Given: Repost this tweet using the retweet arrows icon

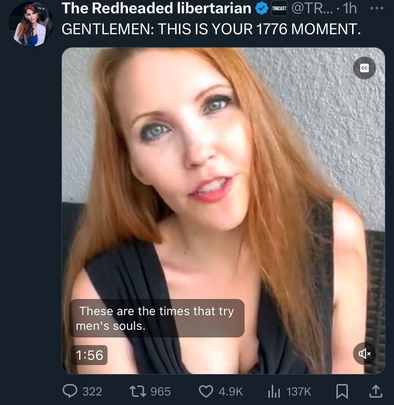Looking at the screenshot, I should [138, 391].
